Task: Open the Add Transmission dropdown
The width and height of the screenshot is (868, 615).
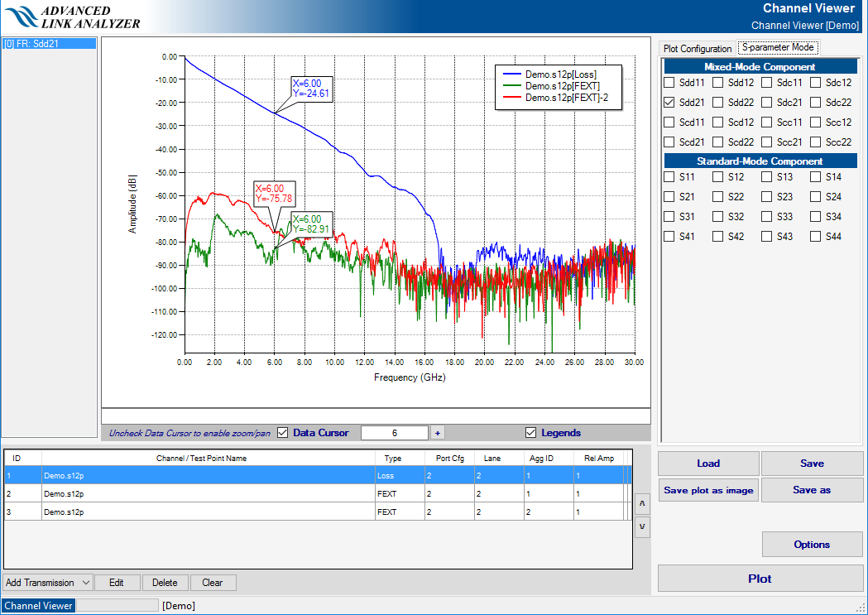Action: tap(48, 583)
